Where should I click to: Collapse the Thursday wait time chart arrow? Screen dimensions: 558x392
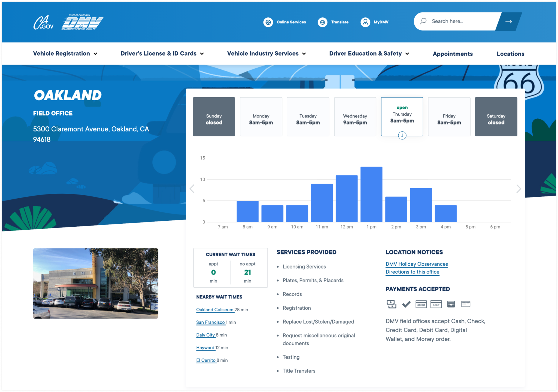point(402,135)
